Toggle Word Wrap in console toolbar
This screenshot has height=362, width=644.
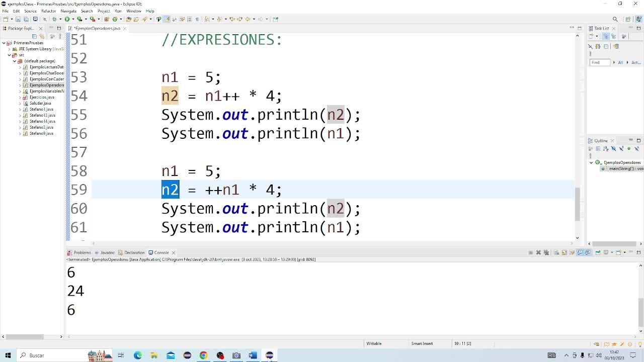coord(573,252)
